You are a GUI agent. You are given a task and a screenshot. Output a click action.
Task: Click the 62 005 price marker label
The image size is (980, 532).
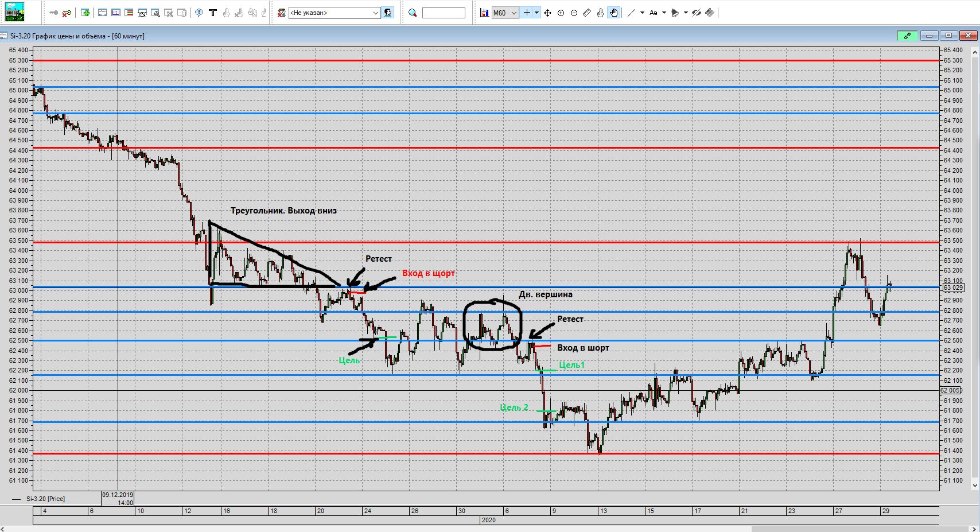point(950,390)
